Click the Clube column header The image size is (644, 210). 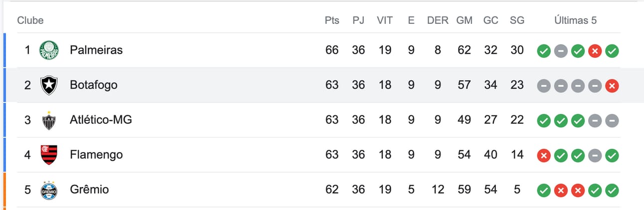(x=30, y=20)
